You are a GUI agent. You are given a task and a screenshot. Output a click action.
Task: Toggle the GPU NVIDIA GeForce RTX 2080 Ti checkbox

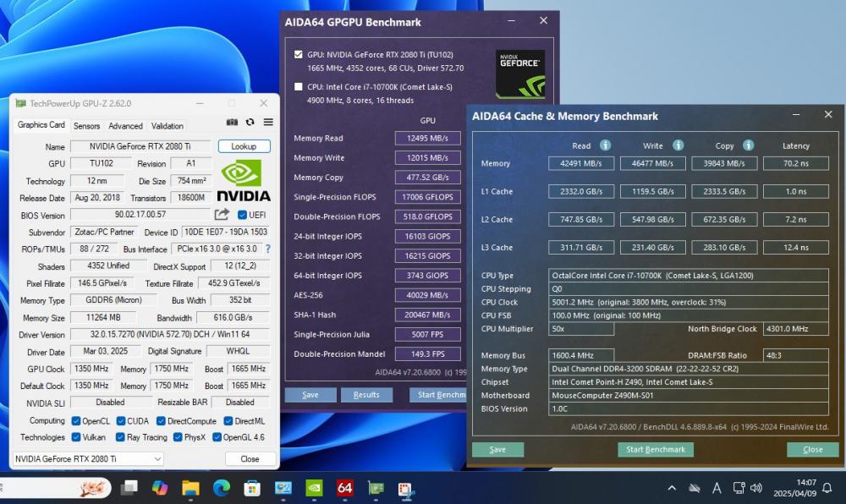[x=299, y=54]
